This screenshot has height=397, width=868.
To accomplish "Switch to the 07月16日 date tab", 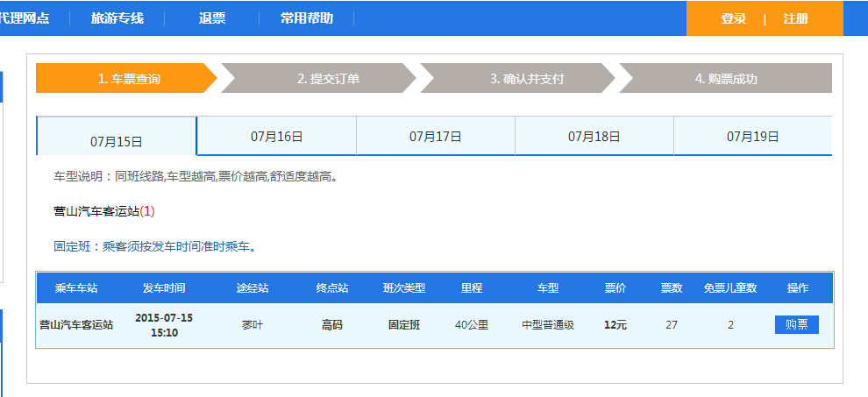I will pos(276,136).
